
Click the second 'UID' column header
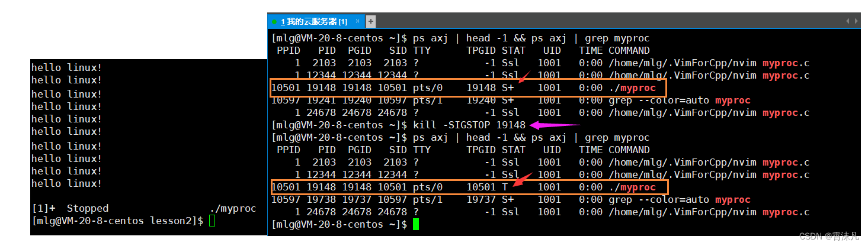(552, 150)
